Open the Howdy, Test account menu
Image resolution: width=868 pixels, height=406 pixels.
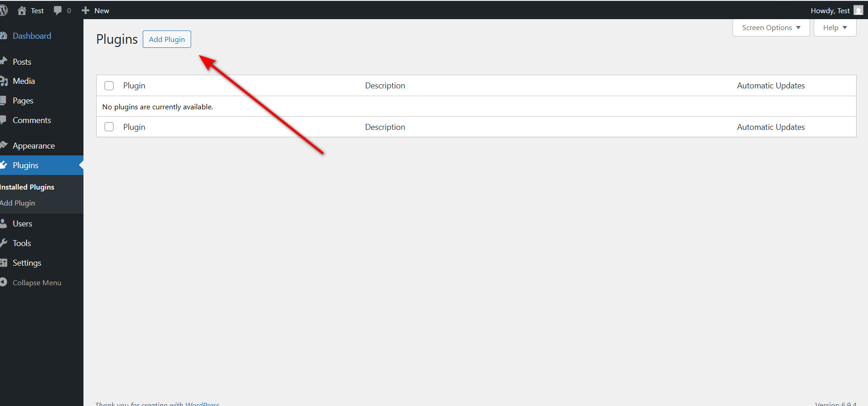coord(830,10)
